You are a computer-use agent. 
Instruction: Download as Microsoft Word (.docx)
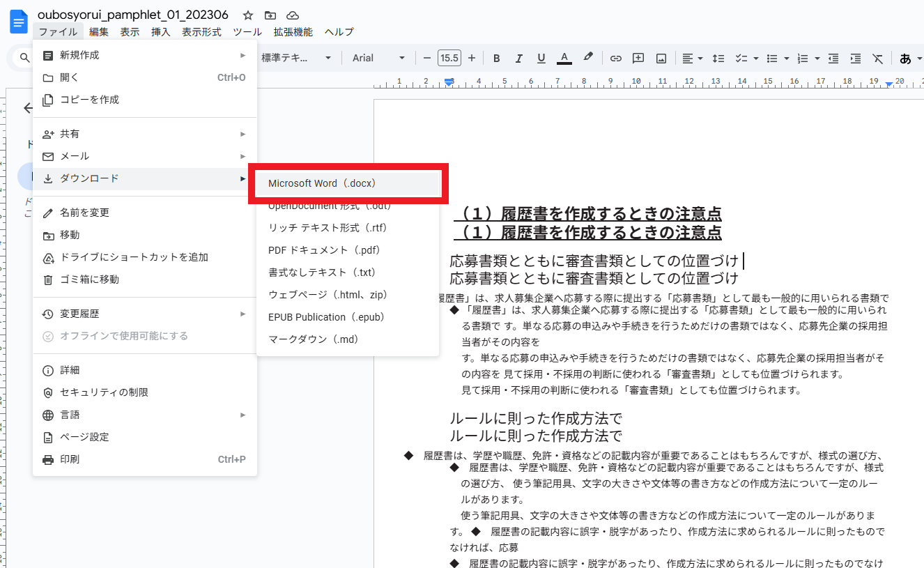pos(348,183)
